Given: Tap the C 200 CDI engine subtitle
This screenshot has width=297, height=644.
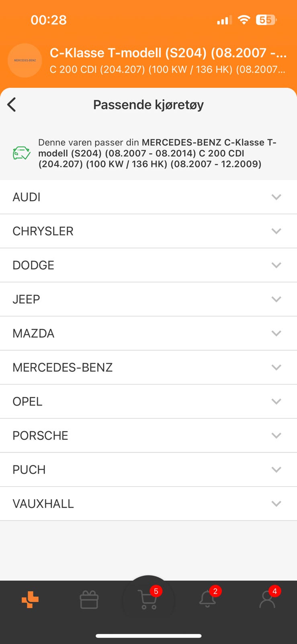Looking at the screenshot, I should [167, 70].
